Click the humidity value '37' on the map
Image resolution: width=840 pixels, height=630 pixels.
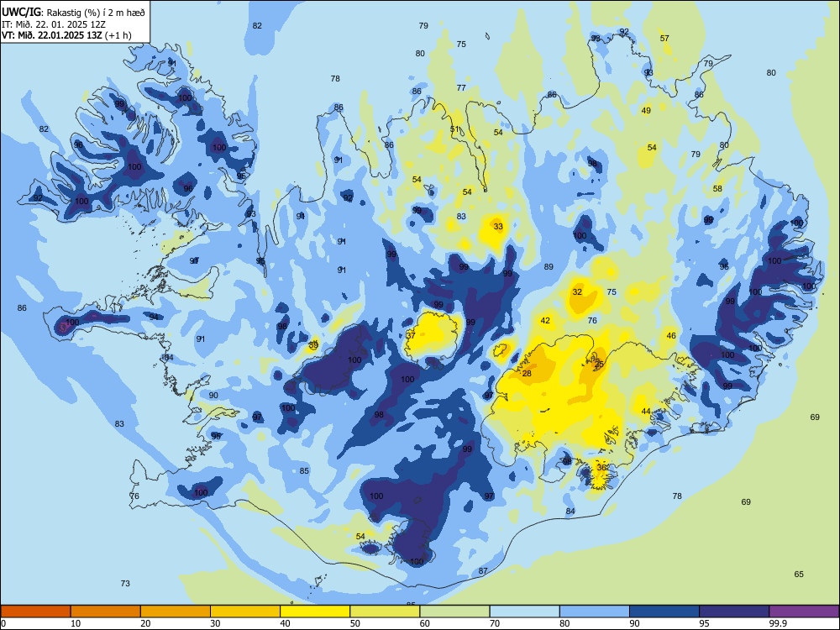pyautogui.click(x=411, y=335)
